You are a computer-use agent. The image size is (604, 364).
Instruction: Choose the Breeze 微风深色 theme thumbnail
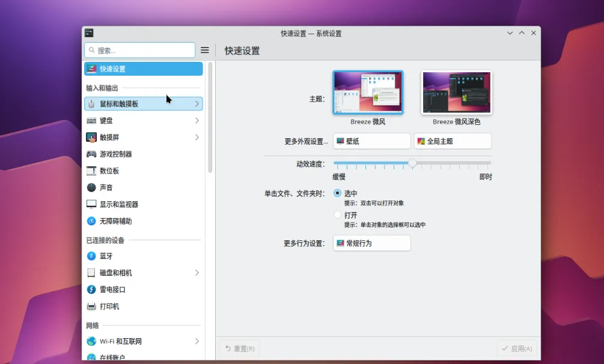pyautogui.click(x=456, y=93)
